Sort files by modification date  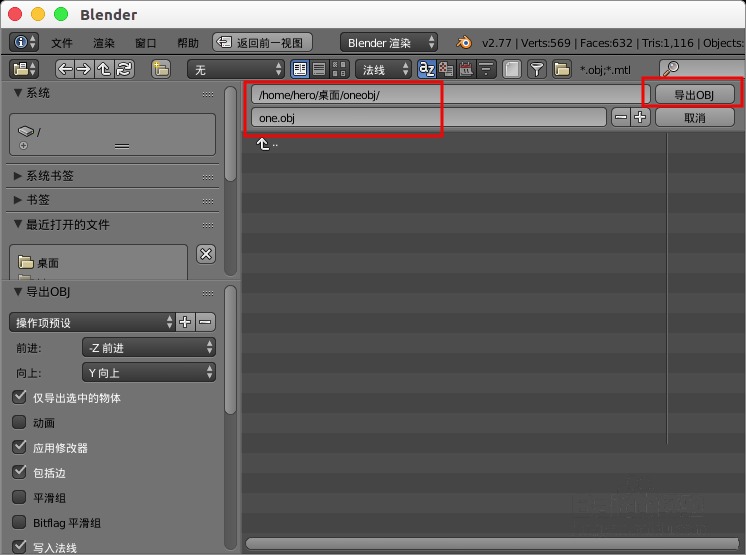point(466,69)
